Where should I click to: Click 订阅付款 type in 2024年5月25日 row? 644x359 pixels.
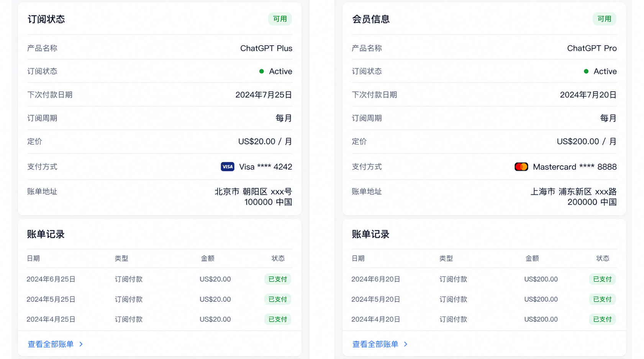tap(129, 299)
